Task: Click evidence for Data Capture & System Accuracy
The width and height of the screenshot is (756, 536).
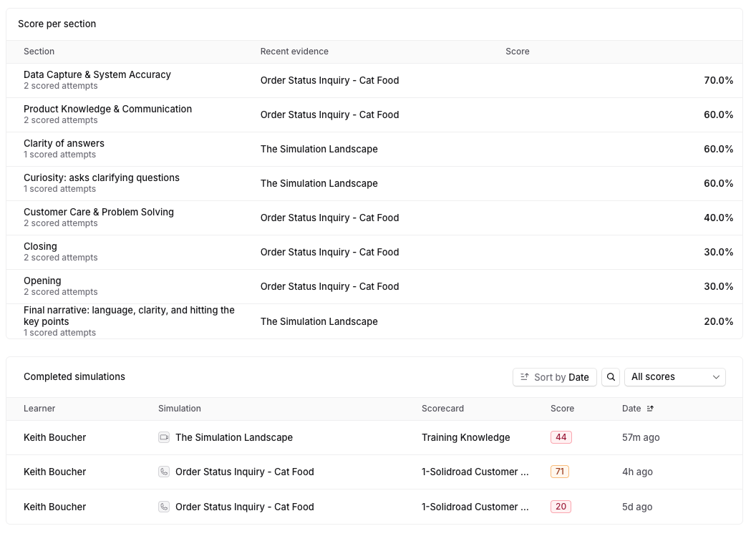Action: click(330, 80)
